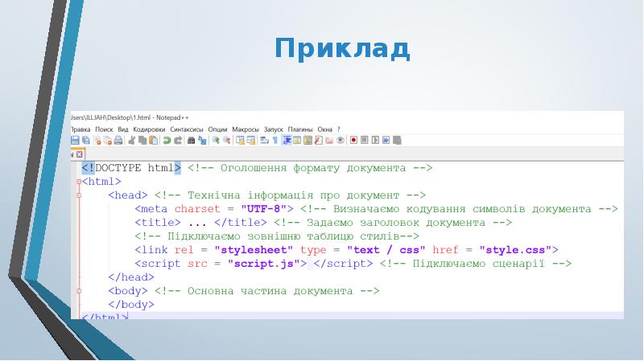Click the Play recorded macro icon
Image resolution: width=644 pixels, height=361 pixels.
(x=375, y=140)
